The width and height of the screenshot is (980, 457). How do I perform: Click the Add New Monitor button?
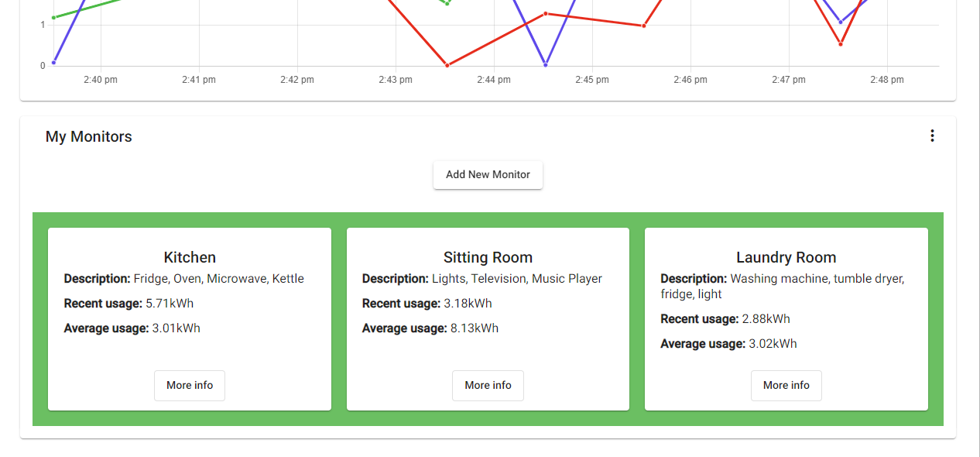click(x=488, y=175)
